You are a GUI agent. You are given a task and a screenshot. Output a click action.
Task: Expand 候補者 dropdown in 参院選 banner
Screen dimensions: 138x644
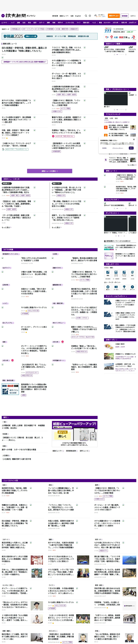coord(49,36)
